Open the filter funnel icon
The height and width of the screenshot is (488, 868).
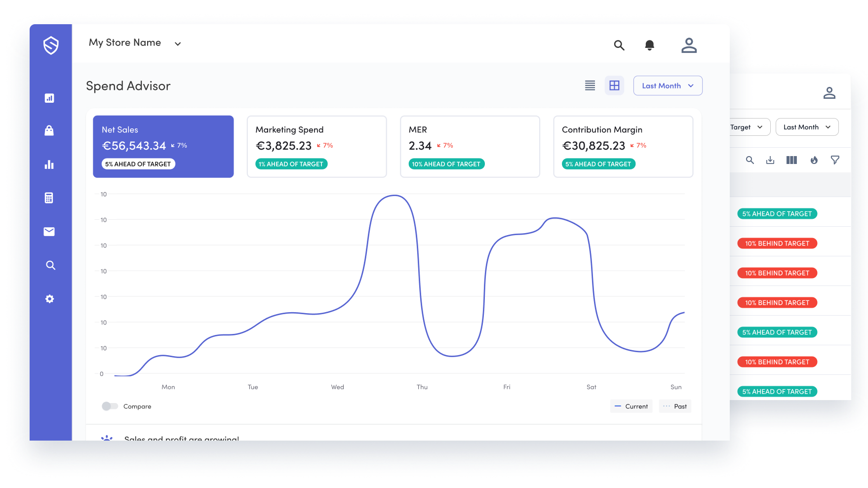pyautogui.click(x=835, y=160)
